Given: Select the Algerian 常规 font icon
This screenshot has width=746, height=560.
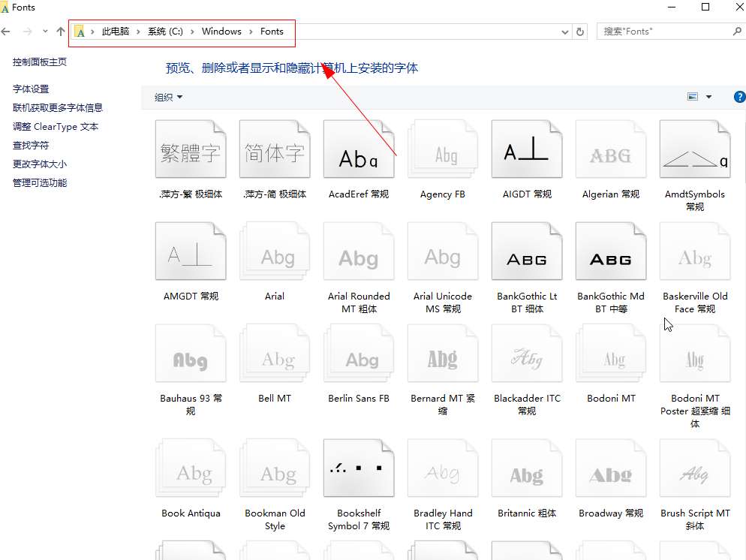Looking at the screenshot, I should click(x=611, y=149).
